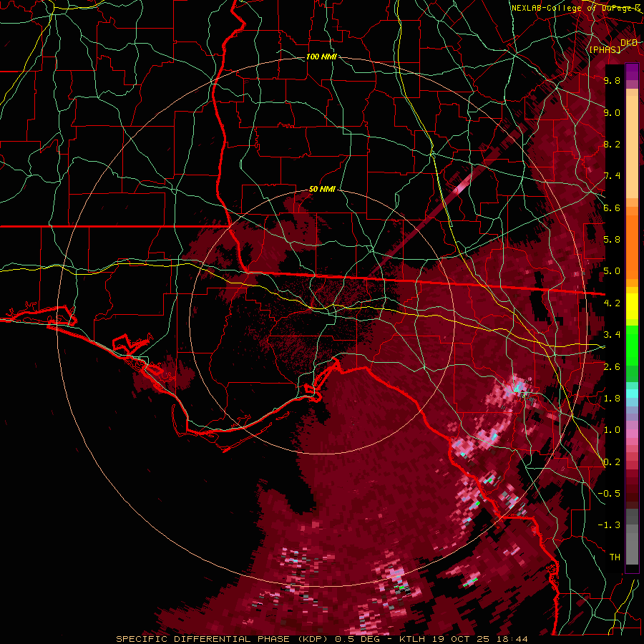The image size is (644, 644).
Task: Click the "5.0" scale value
Action: (612, 271)
